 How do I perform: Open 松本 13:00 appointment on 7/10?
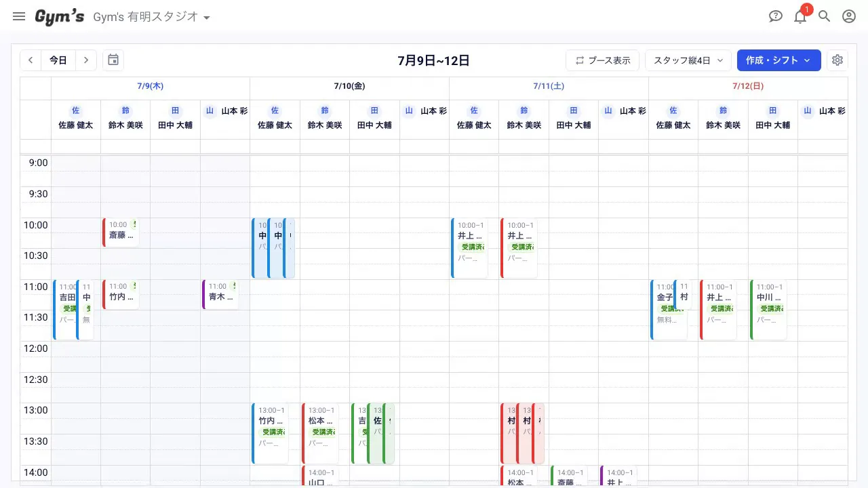click(x=320, y=433)
